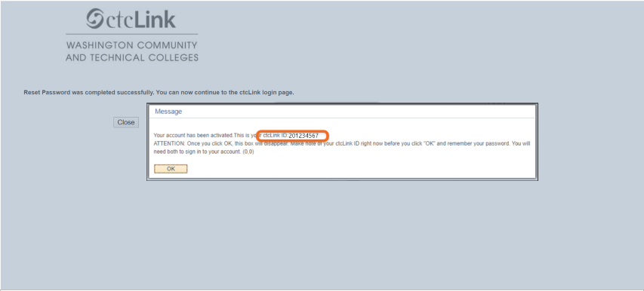Image resolution: width=644 pixels, height=291 pixels.
Task: Click the OK button in Message dialog
Action: (171, 169)
